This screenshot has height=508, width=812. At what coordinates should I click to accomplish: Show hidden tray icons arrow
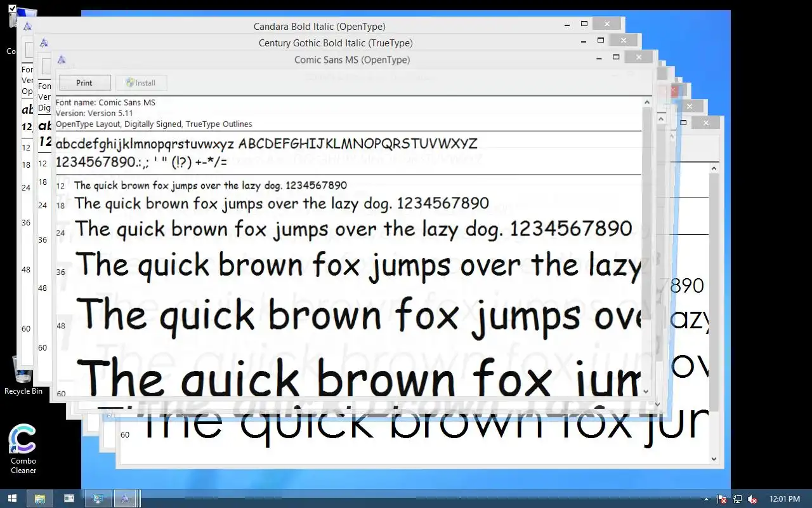pos(707,499)
